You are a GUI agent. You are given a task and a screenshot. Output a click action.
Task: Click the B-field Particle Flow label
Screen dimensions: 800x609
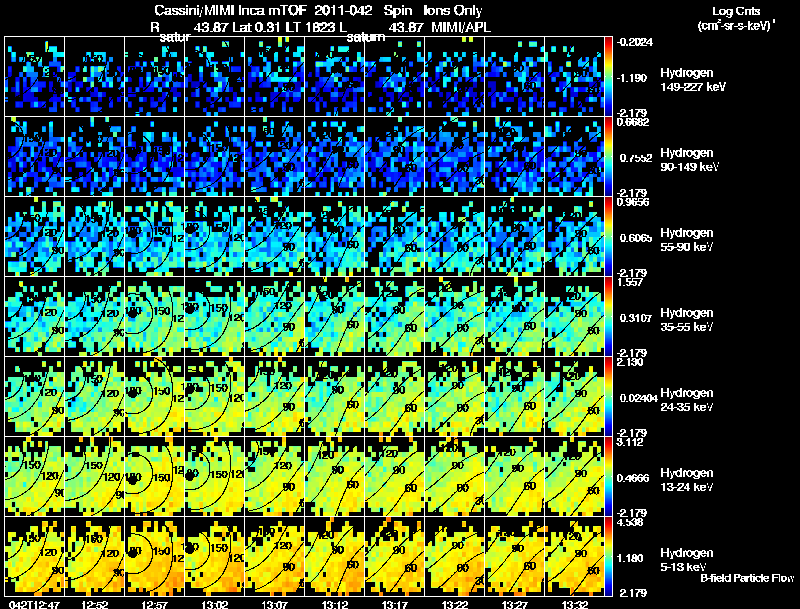coord(747,578)
